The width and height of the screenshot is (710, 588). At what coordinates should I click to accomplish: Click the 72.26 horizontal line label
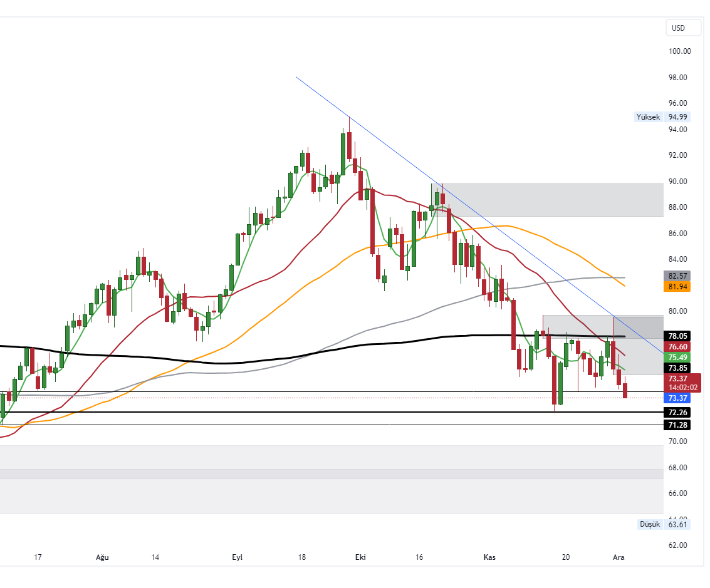[678, 413]
